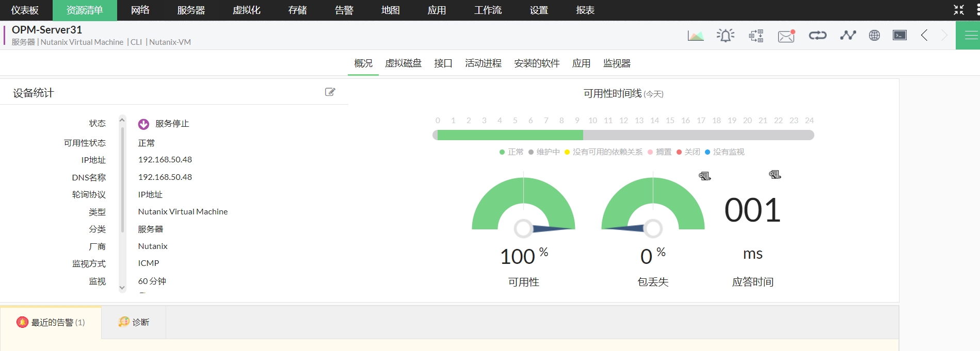Click the 60 分钟 monitoring interval value
This screenshot has height=351, width=980.
click(152, 281)
